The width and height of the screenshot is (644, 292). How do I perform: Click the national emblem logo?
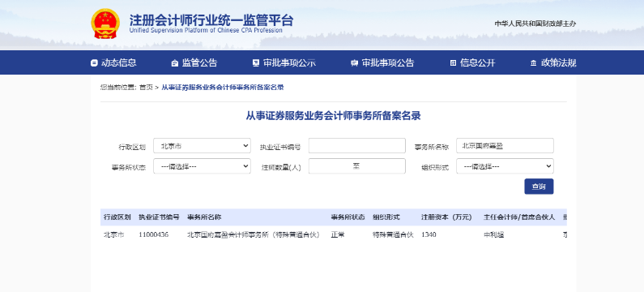105,24
